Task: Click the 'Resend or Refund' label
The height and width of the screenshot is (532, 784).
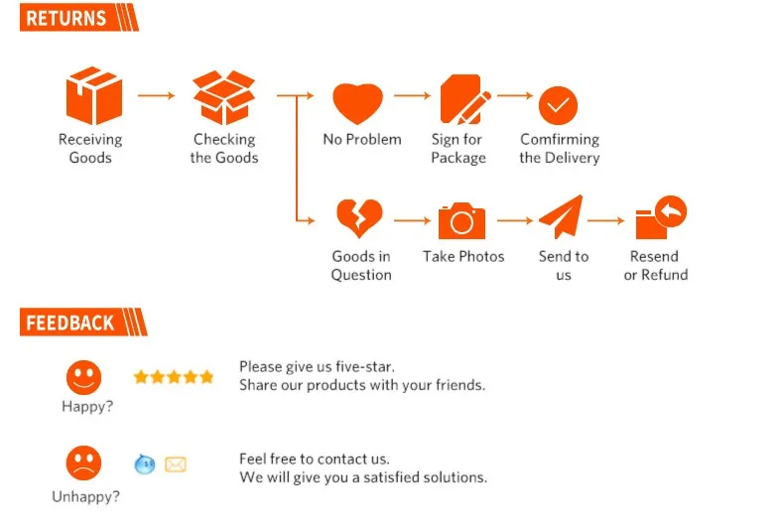Action: pos(656,265)
